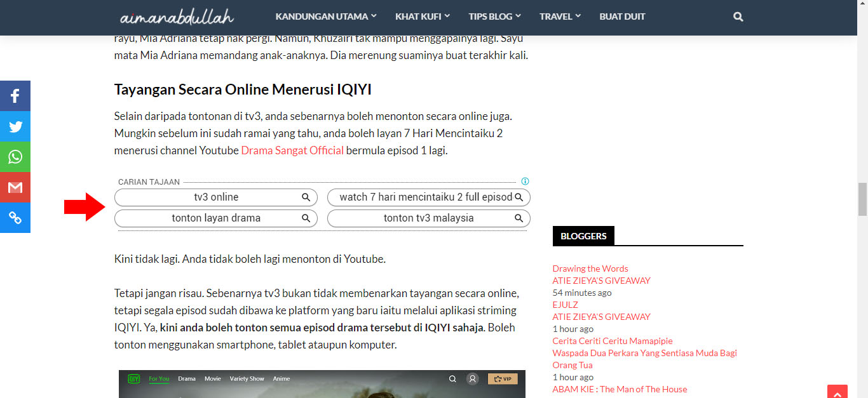Select BUAT DUIT in the menu bar
This screenshot has height=398, width=868.
(622, 17)
